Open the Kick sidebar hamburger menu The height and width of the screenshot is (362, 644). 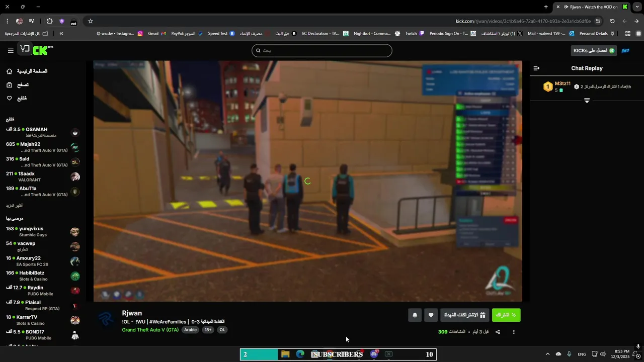pyautogui.click(x=11, y=51)
